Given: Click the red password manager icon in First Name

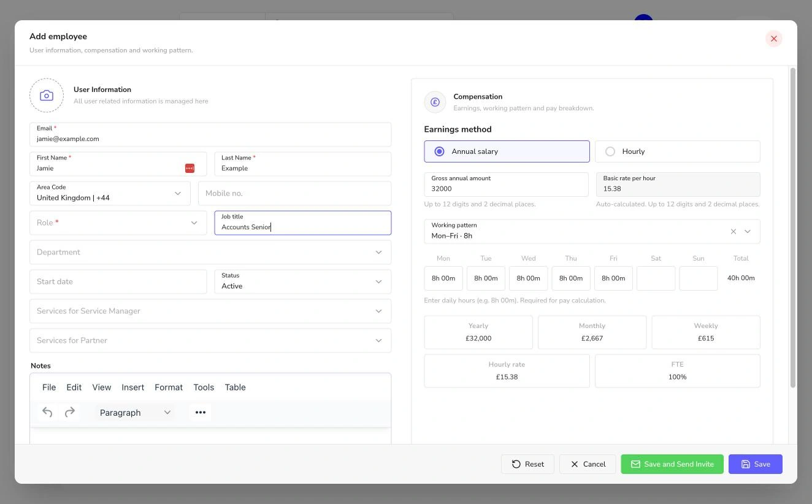Looking at the screenshot, I should 190,168.
